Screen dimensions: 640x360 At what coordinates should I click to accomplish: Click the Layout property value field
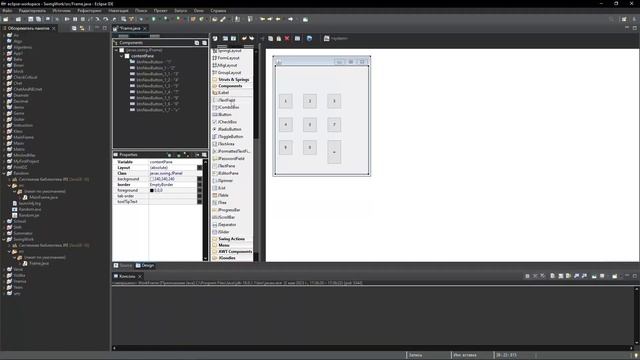(173, 168)
